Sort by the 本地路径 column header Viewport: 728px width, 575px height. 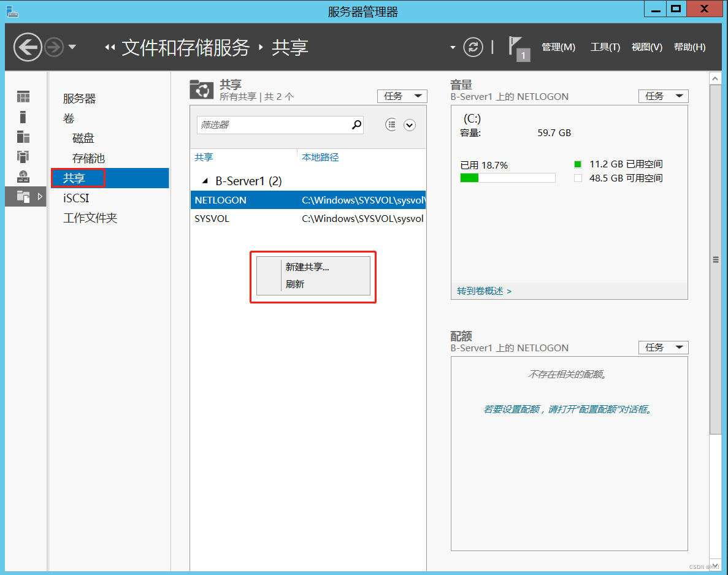pyautogui.click(x=320, y=158)
